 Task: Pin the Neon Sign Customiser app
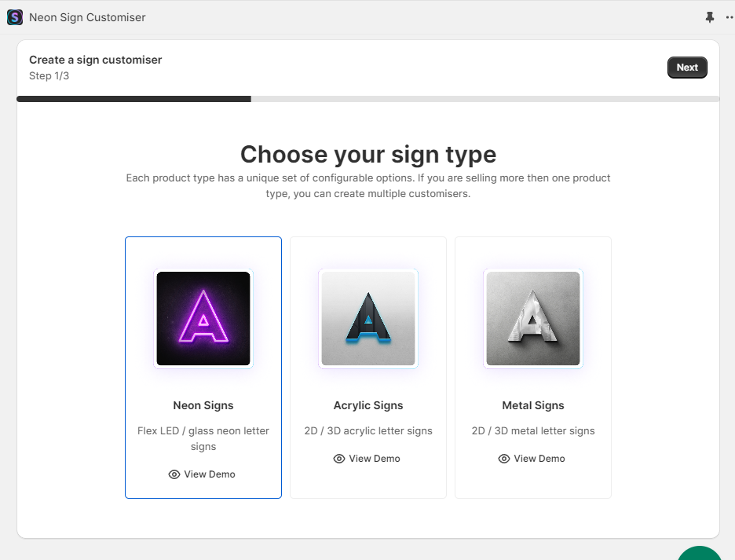(710, 17)
